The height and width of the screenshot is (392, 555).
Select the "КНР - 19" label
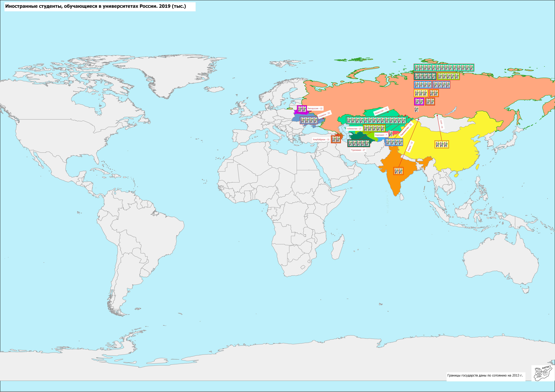[441, 124]
